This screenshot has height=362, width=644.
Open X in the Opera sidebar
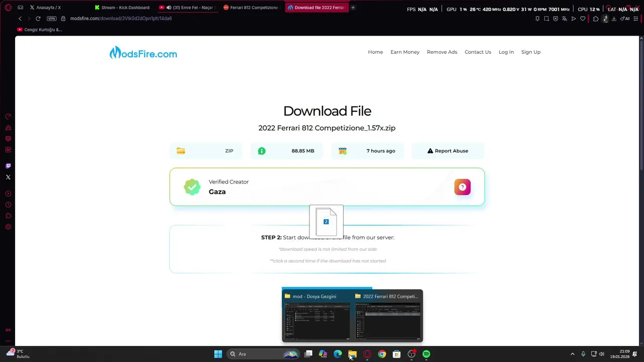8,177
